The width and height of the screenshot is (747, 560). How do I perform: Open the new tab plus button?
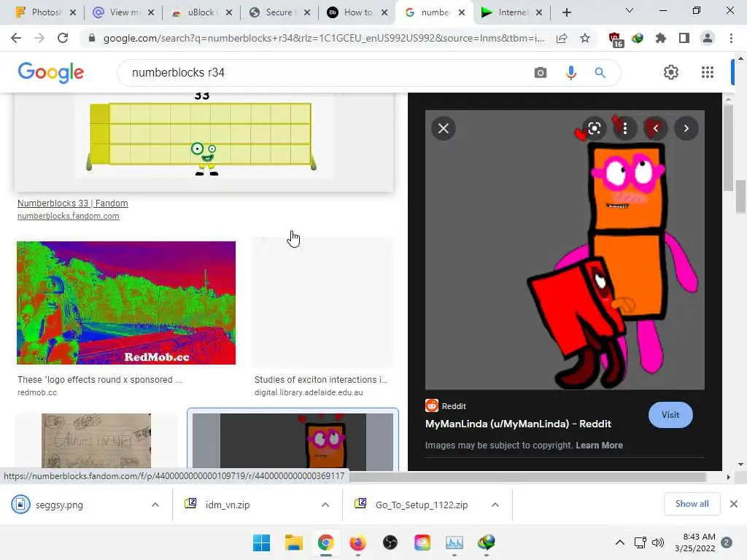[x=566, y=12]
